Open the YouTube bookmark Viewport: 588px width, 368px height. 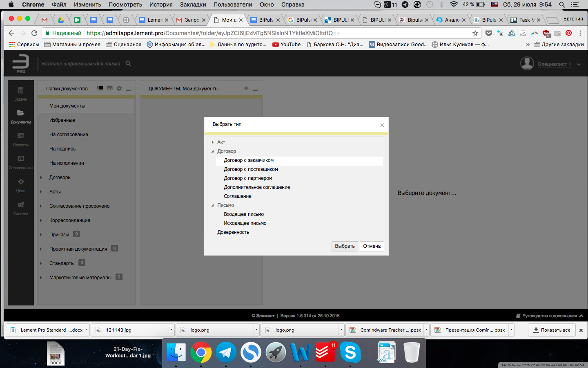click(x=287, y=45)
